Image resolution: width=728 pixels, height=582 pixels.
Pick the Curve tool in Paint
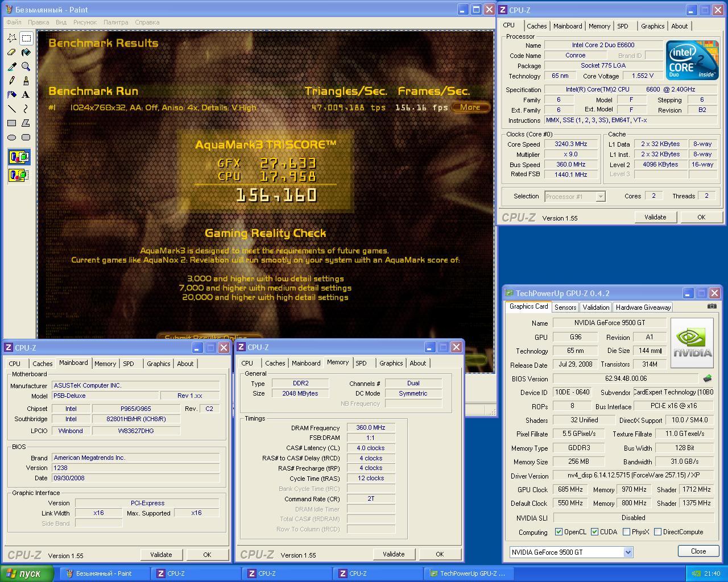coord(26,109)
